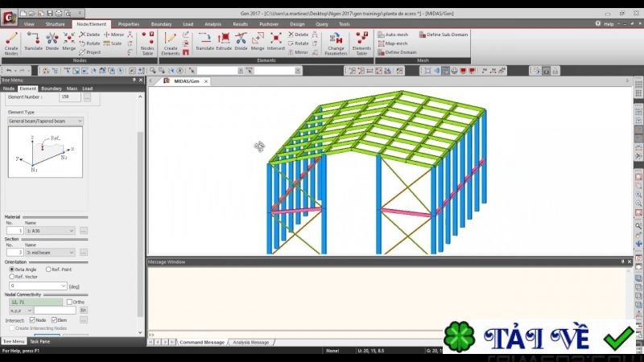Open the Analysis Message tab
This screenshot has width=644, height=362.
(x=250, y=343)
